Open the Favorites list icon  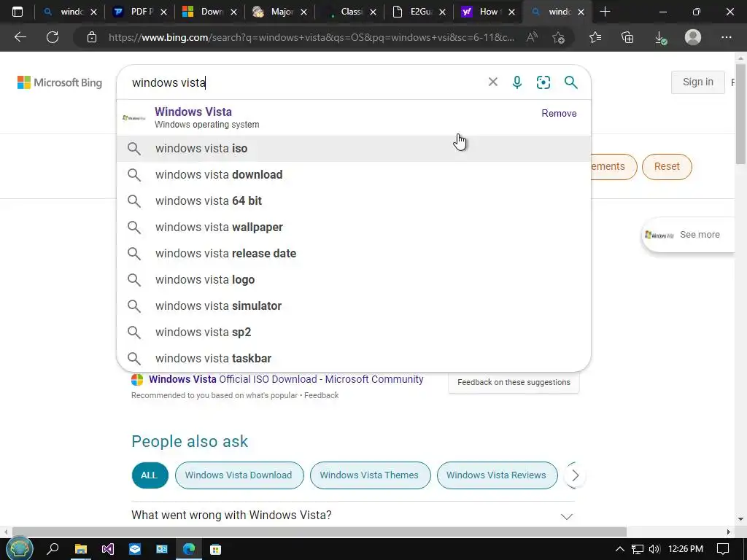click(595, 37)
